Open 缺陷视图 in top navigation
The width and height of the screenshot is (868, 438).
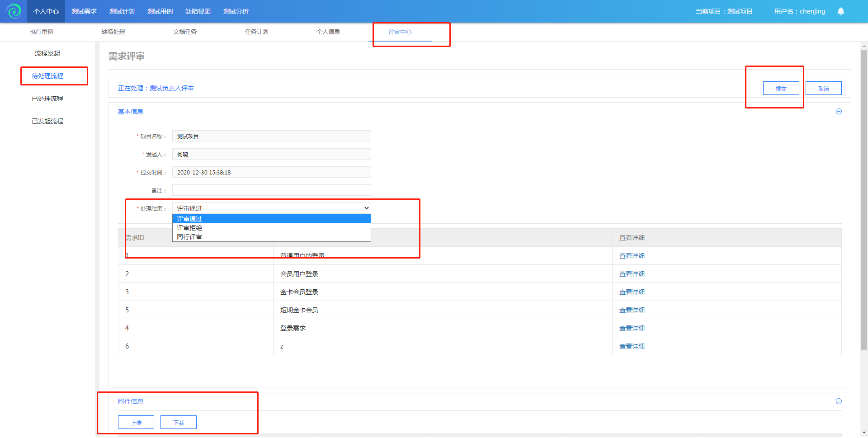pyautogui.click(x=198, y=11)
